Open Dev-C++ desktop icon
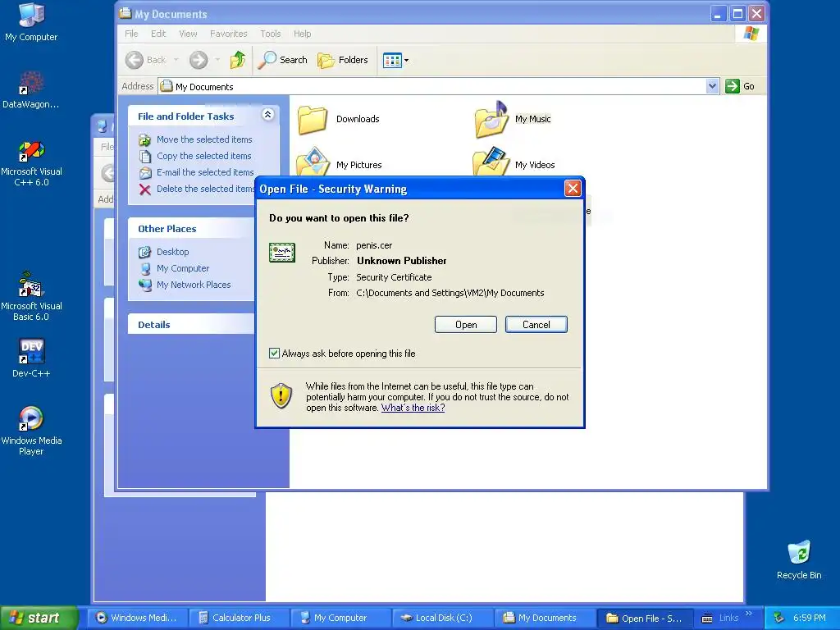Viewport: 840px width, 630px height. pos(31,358)
